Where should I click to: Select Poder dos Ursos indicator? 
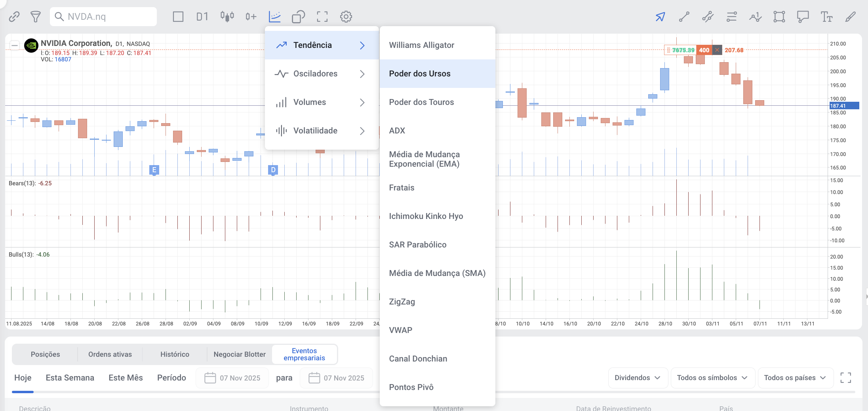(x=438, y=74)
